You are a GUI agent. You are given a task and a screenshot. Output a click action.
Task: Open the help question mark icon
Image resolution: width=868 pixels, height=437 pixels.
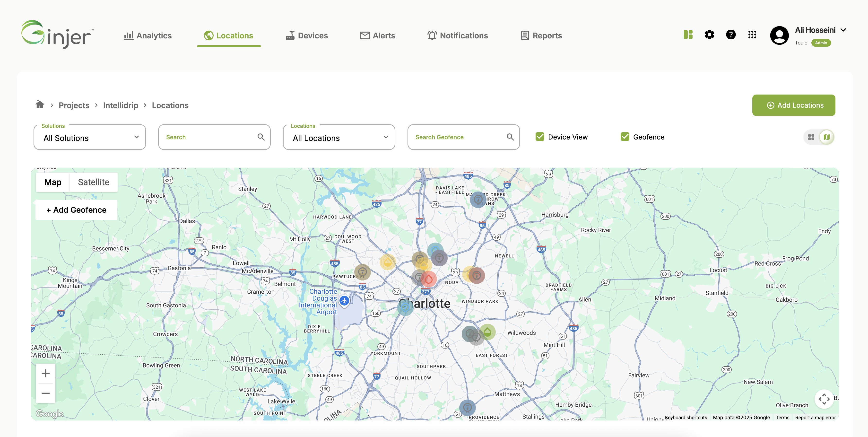click(x=730, y=35)
